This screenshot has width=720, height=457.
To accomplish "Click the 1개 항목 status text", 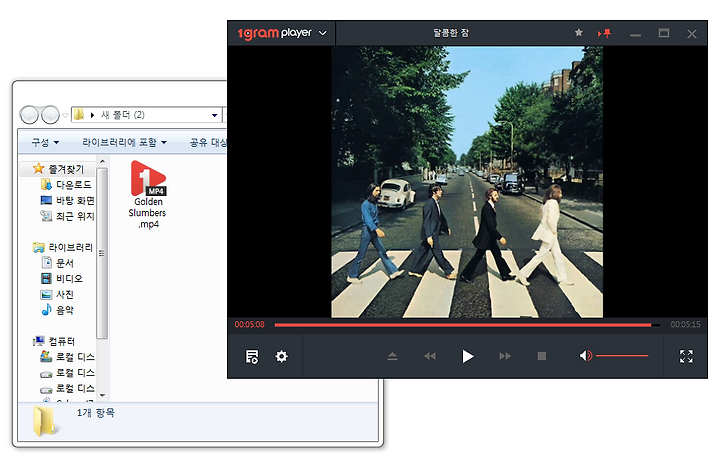I will click(96, 413).
